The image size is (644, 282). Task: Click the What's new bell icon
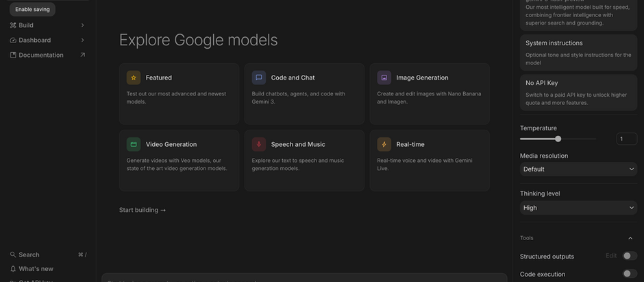[x=13, y=269]
